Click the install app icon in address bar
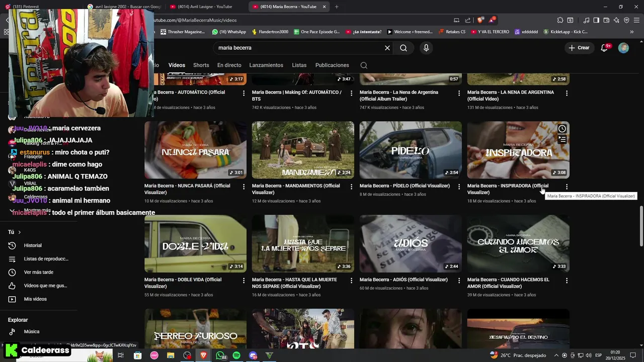644x362 pixels. click(456, 20)
